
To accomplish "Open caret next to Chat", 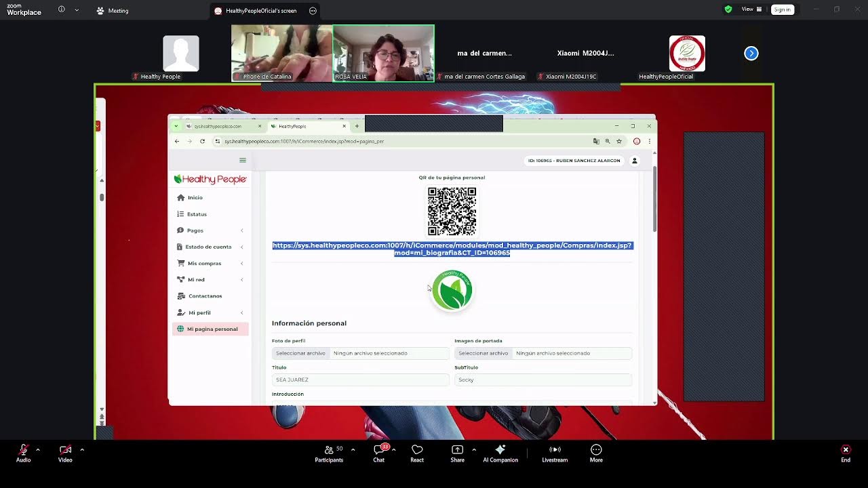I will click(x=393, y=449).
